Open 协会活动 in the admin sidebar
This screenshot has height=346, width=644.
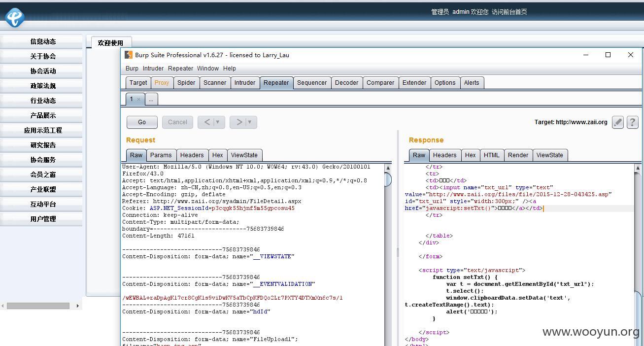point(41,71)
